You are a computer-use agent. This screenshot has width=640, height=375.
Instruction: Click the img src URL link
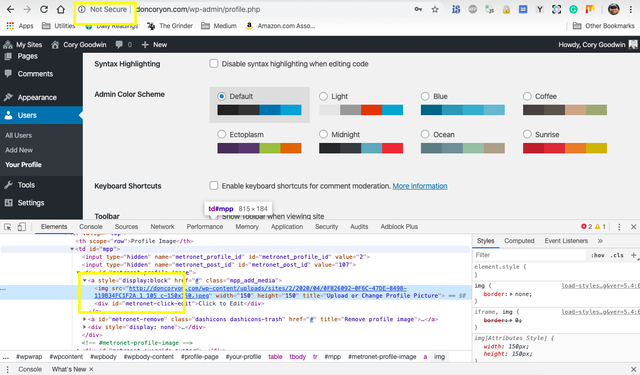click(250, 292)
